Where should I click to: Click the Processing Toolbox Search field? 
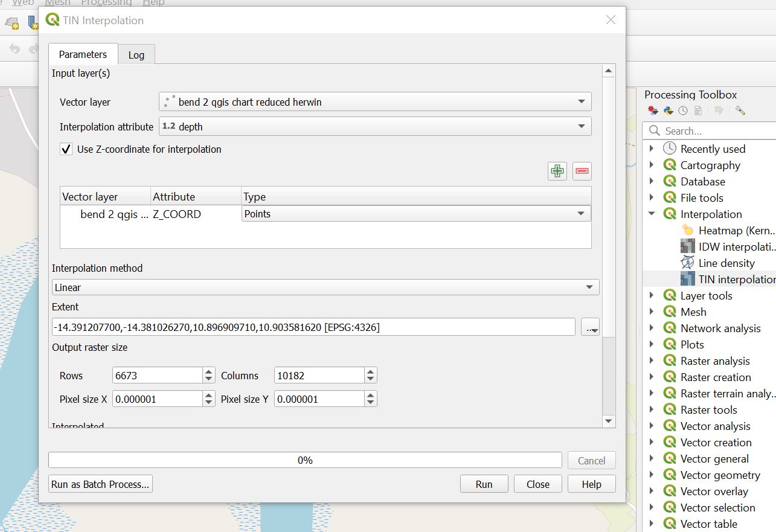[710, 130]
